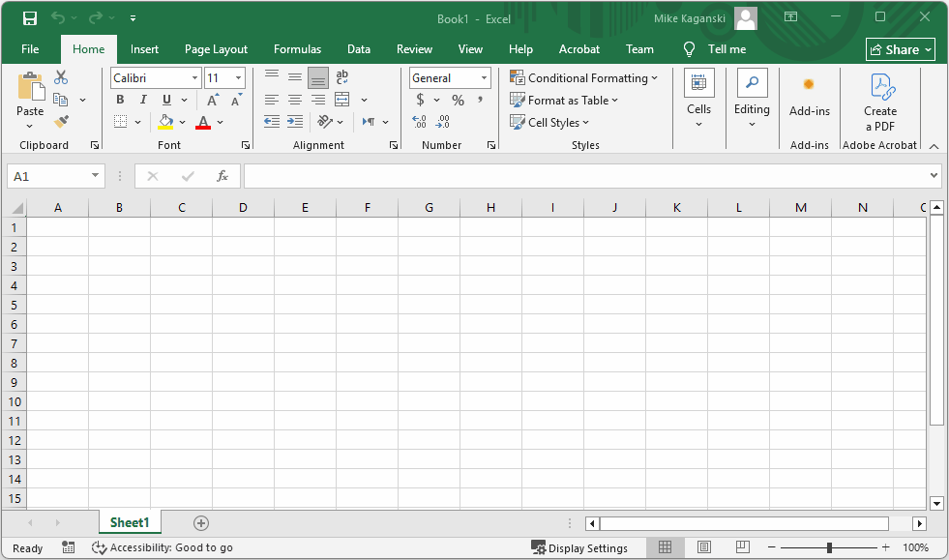
Task: Click the Insert Function fx icon
Action: click(222, 176)
